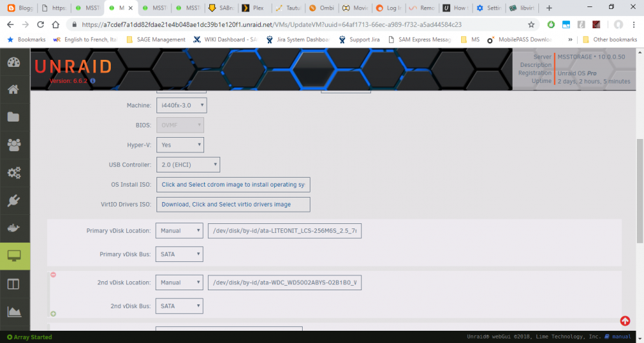Open the manual link in footer
644x343 pixels.
(x=621, y=337)
